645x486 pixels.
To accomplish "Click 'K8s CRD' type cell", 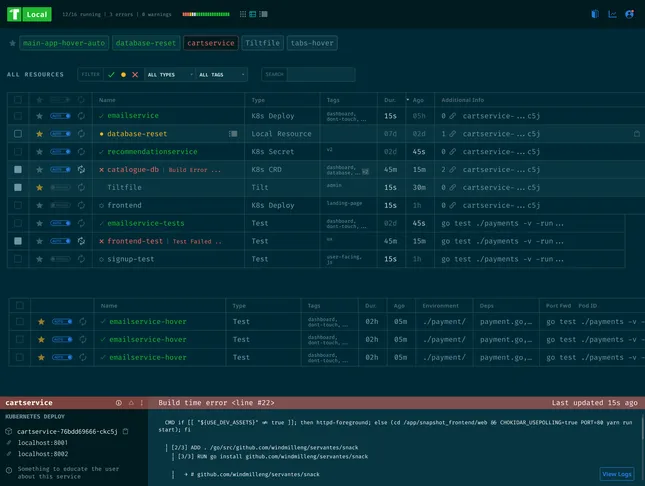I will point(267,170).
